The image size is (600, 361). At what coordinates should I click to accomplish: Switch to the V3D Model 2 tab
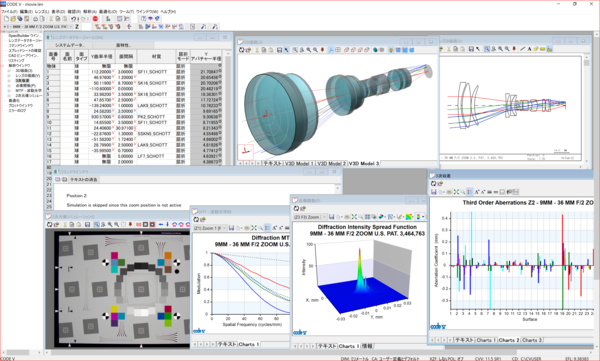(x=331, y=163)
